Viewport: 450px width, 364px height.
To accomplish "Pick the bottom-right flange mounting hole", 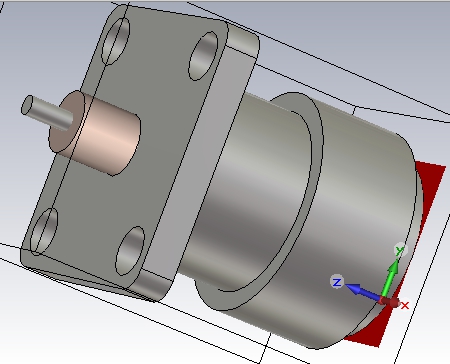I will coord(130,251).
